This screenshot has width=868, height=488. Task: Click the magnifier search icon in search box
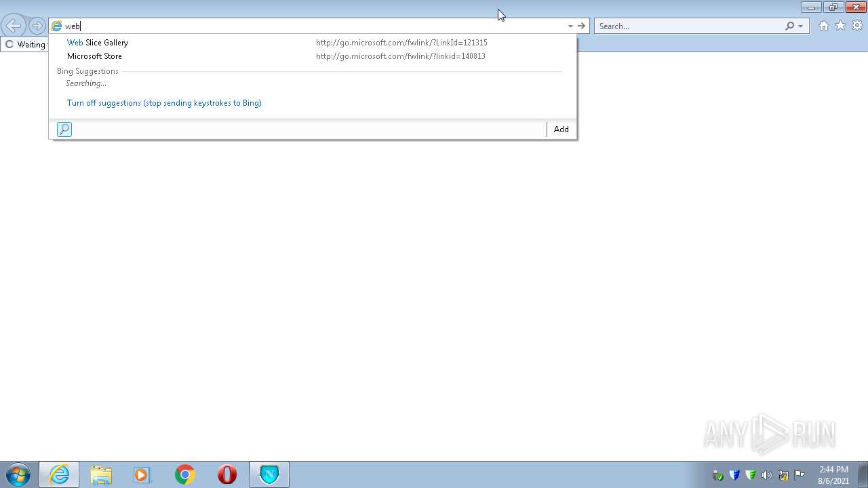pos(789,26)
